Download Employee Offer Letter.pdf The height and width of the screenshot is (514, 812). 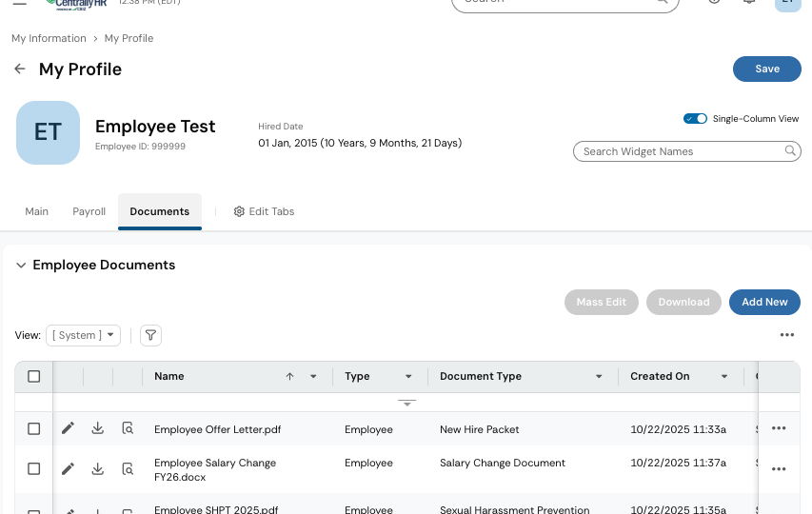(x=98, y=428)
